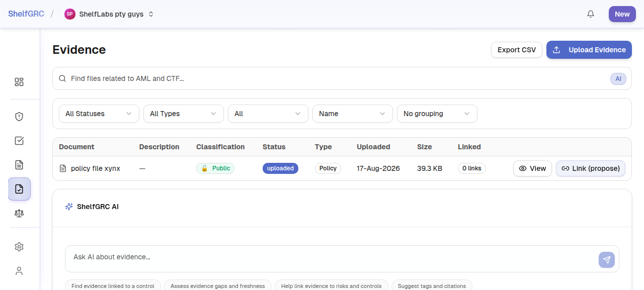This screenshot has width=644, height=290.
Task: Select the evidence file-check sidebar icon
Action: pyautogui.click(x=19, y=189)
